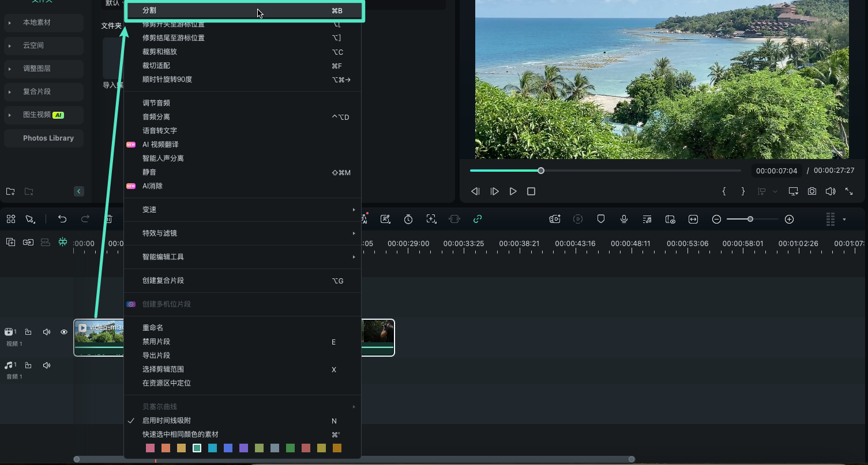The image size is (868, 465).
Task: Open the four-square layout icon in the timeline toolbar
Action: tap(11, 219)
